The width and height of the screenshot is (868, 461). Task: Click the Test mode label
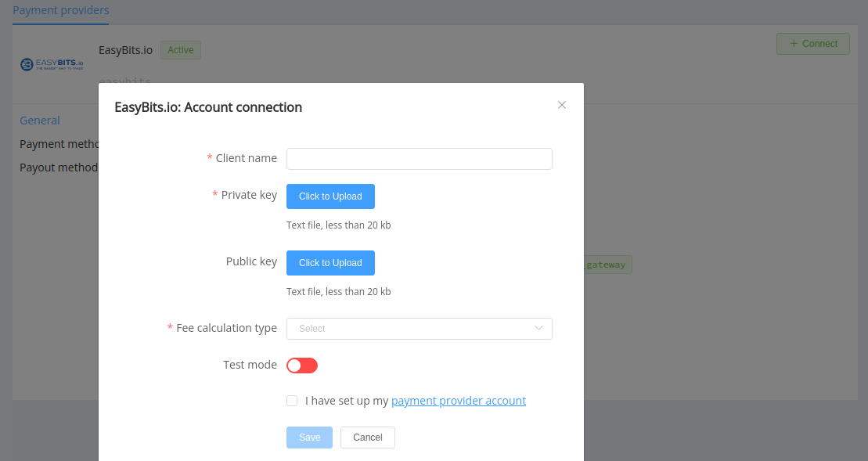250,365
